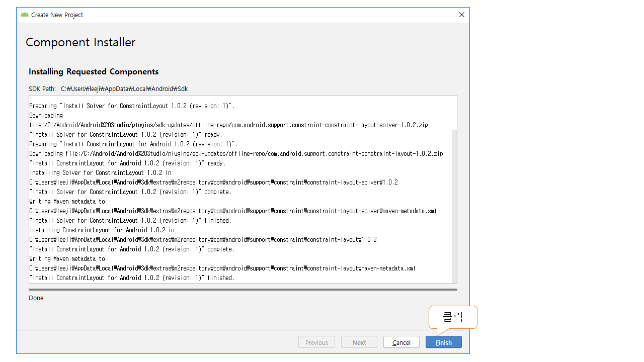
Task: Click the Installing ConstraintLayout for Android line
Action: point(102,230)
